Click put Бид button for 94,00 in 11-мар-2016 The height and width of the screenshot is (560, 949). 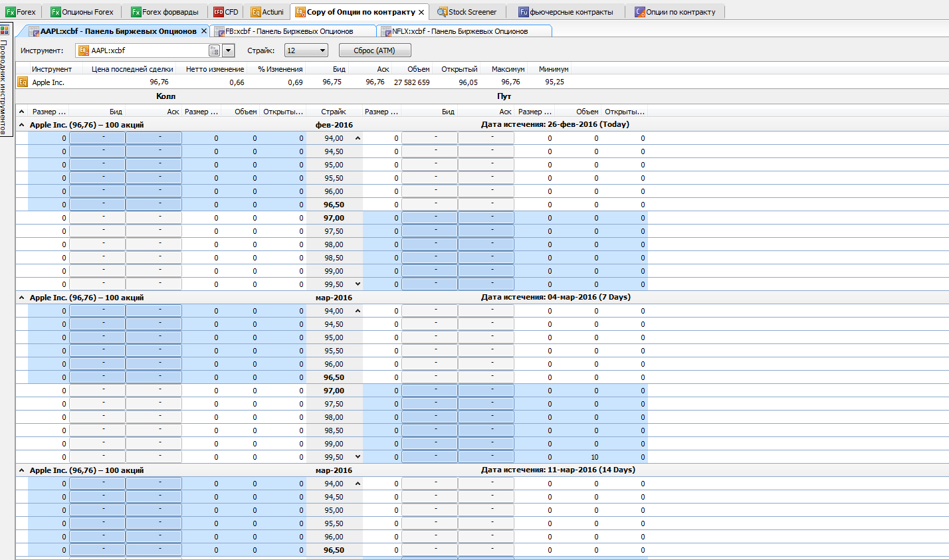429,484
